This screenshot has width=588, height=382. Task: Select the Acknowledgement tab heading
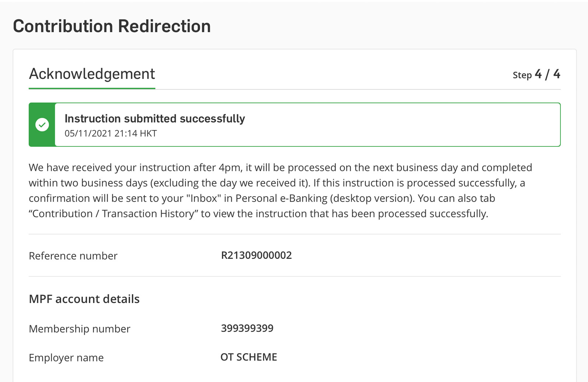coord(92,74)
